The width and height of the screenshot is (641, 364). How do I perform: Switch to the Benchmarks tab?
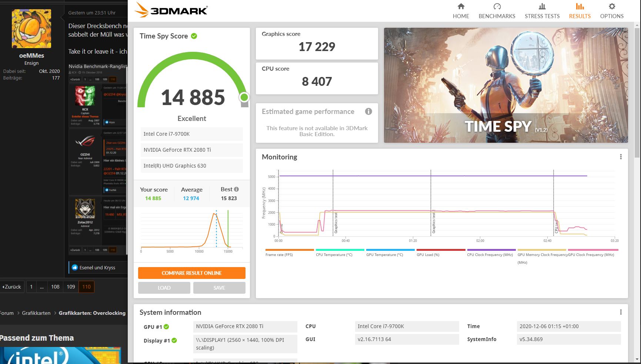coord(497,11)
